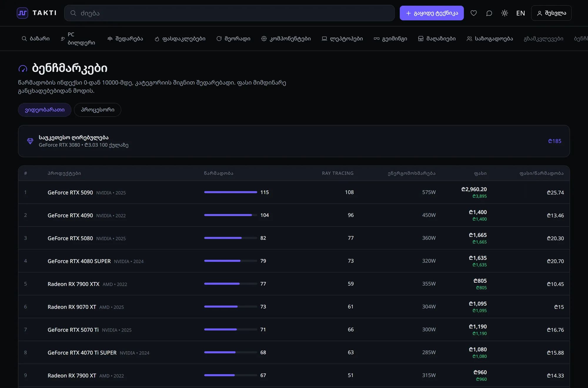This screenshot has width=588, height=388.
Task: Sort by ფასი/წარმადობა column header
Action: [x=542, y=173]
